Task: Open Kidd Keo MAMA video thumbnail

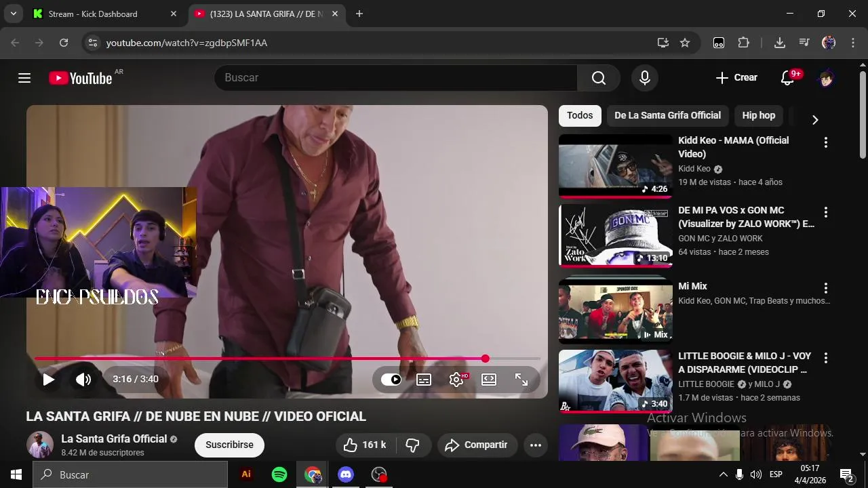Action: point(616,166)
